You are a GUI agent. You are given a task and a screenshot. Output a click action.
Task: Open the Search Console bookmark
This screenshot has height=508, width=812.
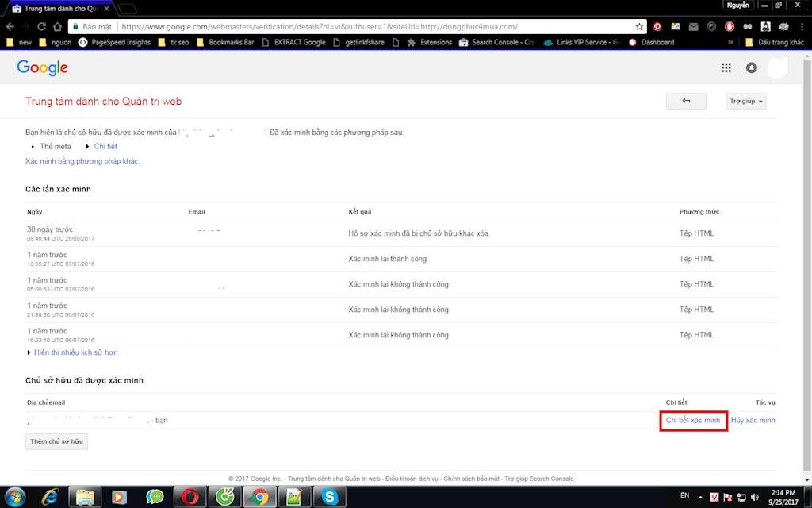pyautogui.click(x=496, y=43)
